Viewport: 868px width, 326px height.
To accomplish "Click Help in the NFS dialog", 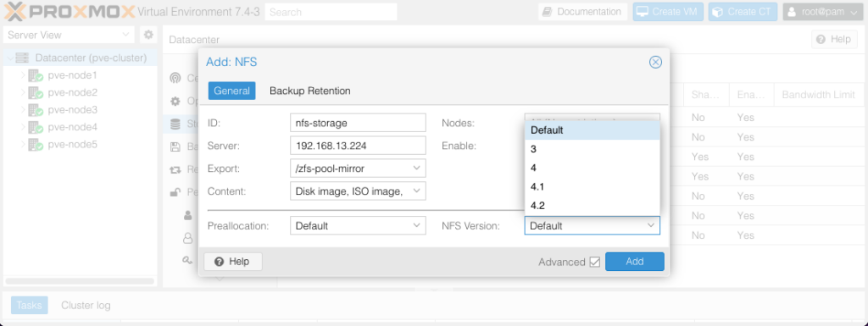I will 233,262.
